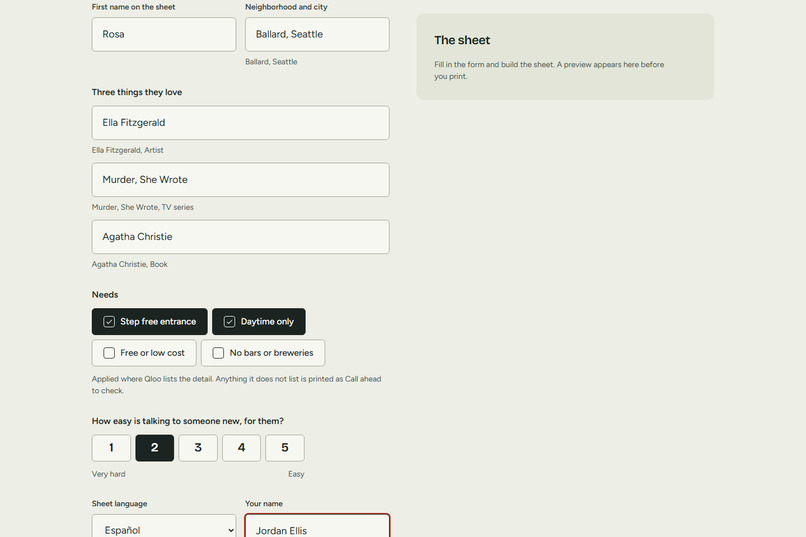Enable No bars or breweries option
806x537 pixels.
coord(263,353)
